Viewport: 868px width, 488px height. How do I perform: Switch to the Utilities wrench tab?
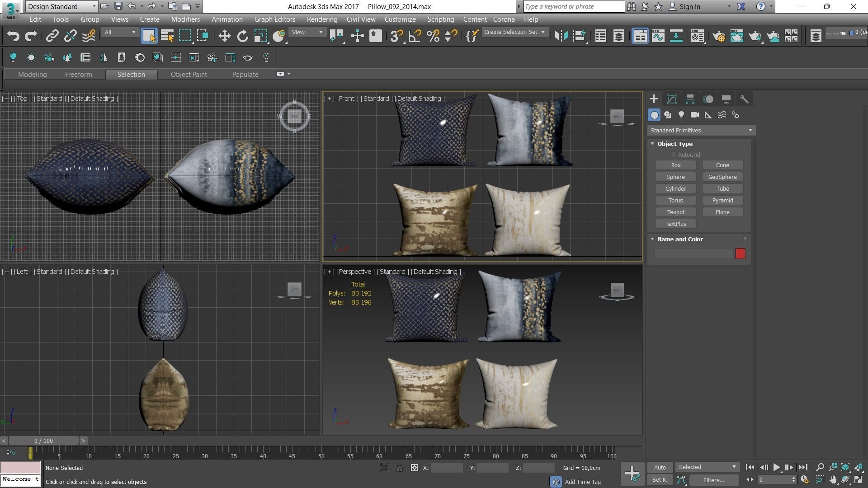pos(744,99)
